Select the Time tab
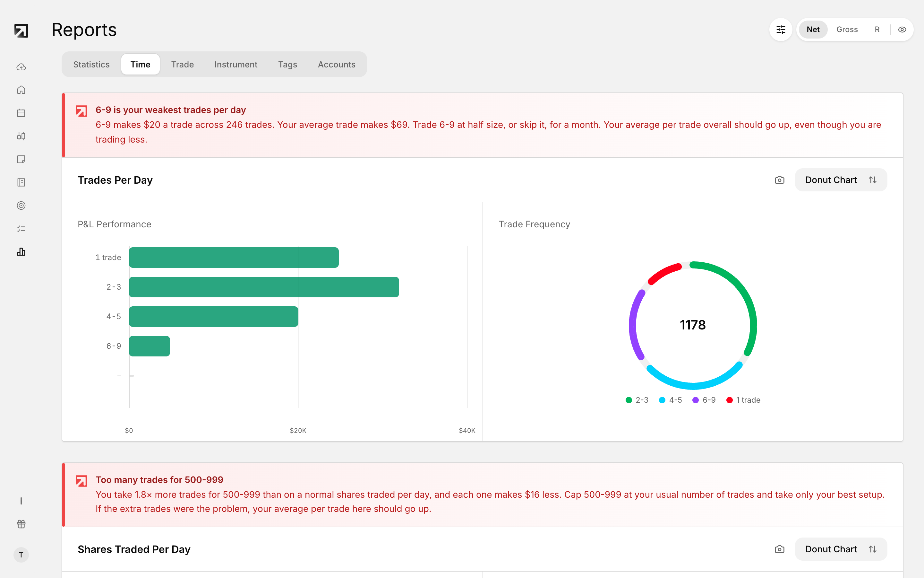The height and width of the screenshot is (578, 924). [x=141, y=64]
